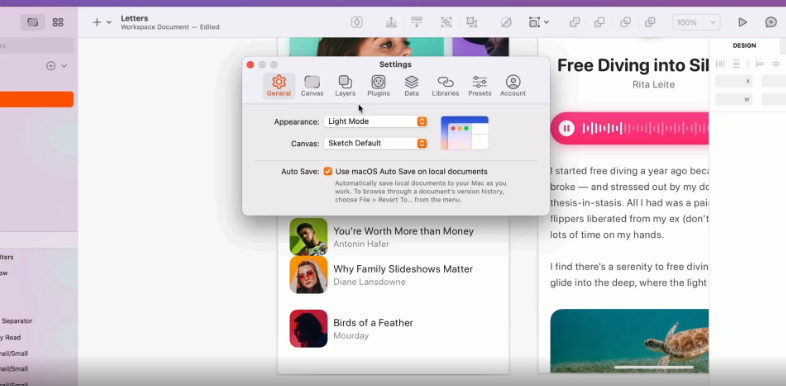Open the Canvas settings tab
The image size is (786, 386).
[x=312, y=86]
